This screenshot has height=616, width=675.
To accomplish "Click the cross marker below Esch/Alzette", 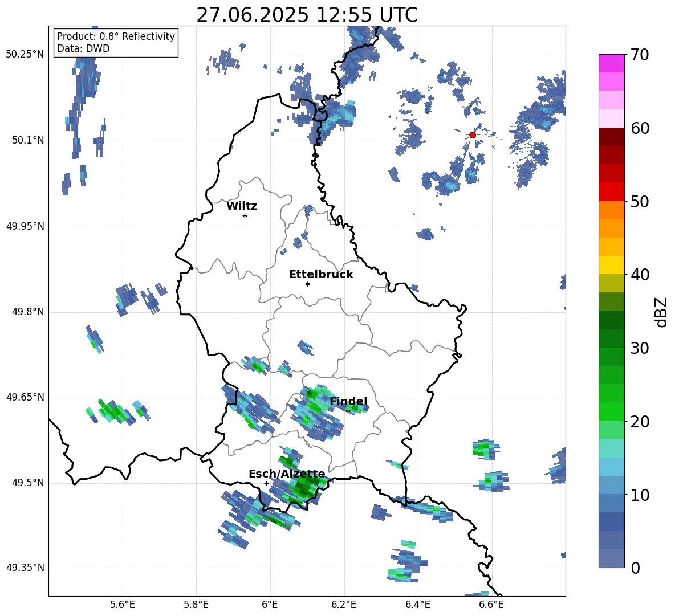I will click(x=266, y=483).
